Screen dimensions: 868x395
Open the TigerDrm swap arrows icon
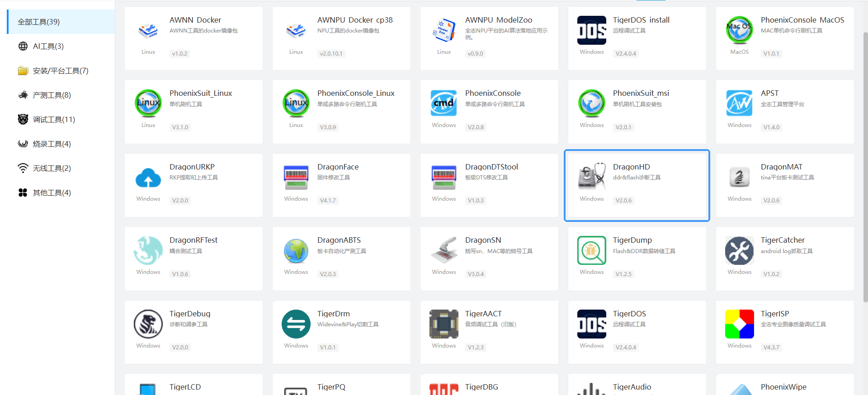point(296,324)
